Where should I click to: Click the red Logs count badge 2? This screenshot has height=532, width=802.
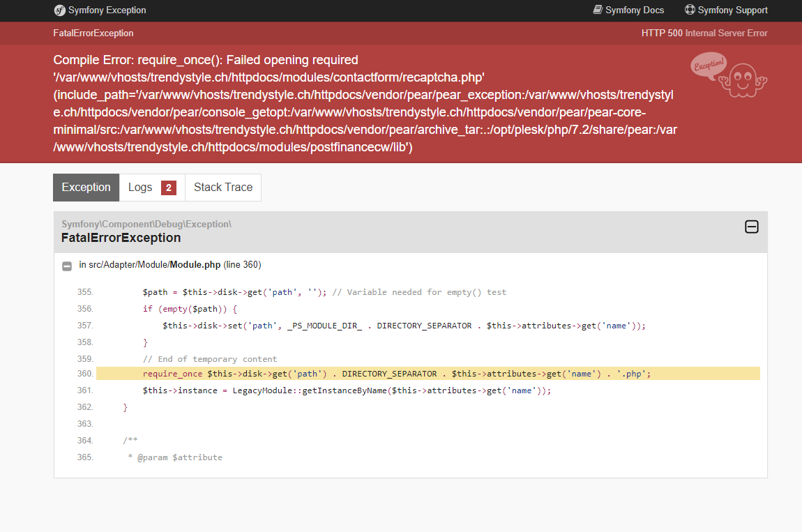tap(169, 188)
